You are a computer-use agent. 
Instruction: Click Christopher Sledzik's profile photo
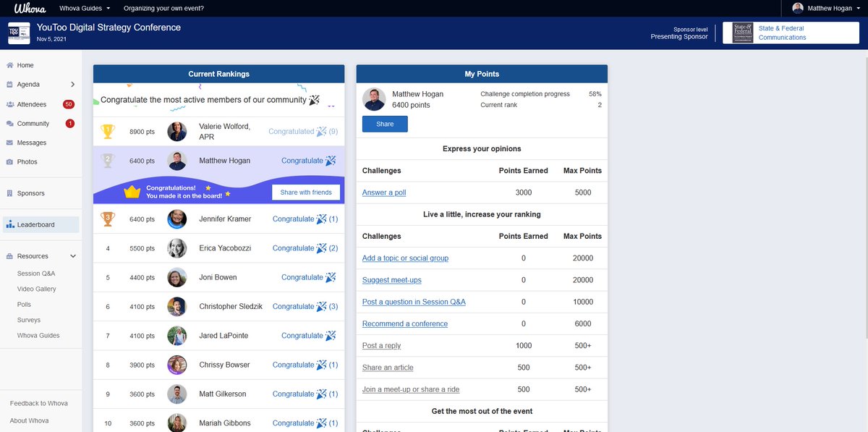(177, 307)
